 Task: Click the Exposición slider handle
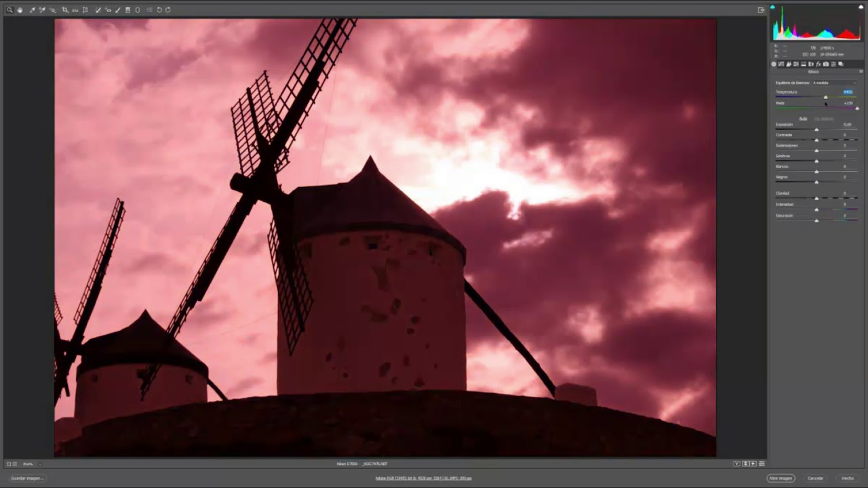(x=816, y=129)
